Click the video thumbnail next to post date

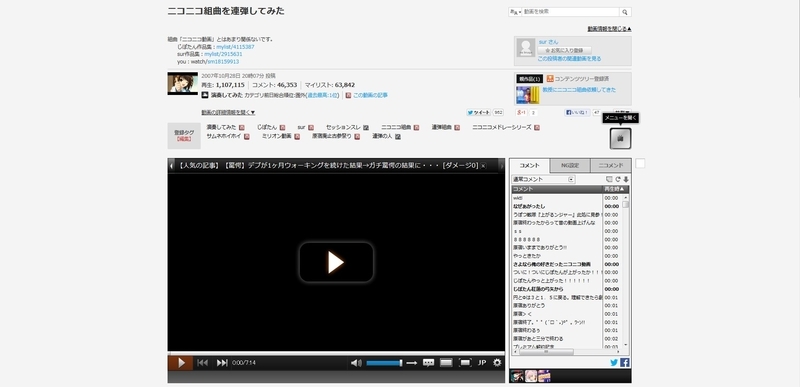183,84
